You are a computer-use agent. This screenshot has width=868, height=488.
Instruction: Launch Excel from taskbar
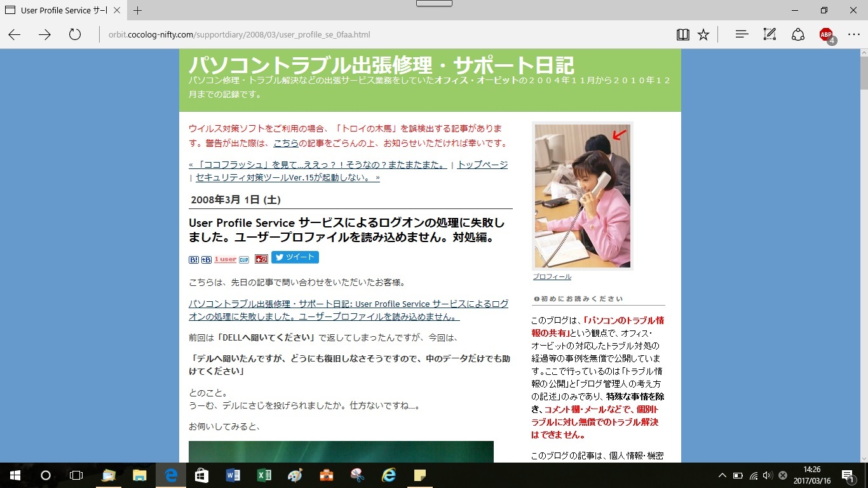[x=264, y=475]
